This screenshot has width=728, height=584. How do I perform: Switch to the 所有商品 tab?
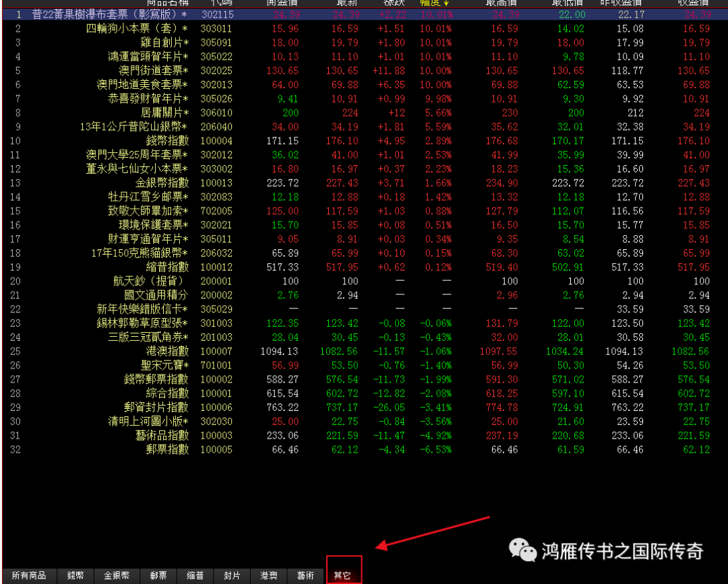pos(29,576)
